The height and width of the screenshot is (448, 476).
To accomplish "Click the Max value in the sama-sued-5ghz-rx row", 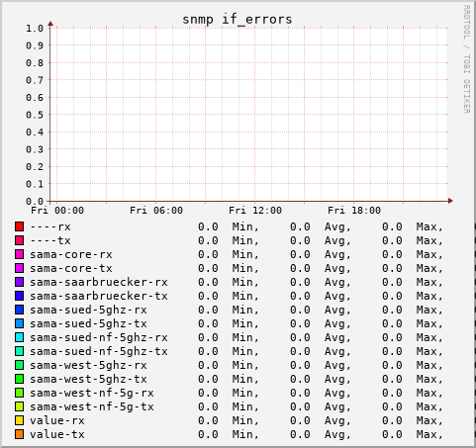I will coord(392,310).
